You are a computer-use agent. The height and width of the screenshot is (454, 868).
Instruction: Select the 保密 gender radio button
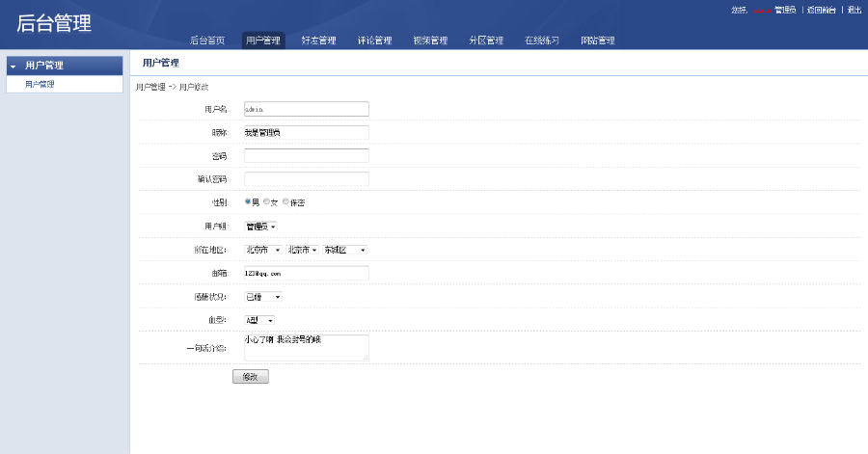pyautogui.click(x=285, y=201)
